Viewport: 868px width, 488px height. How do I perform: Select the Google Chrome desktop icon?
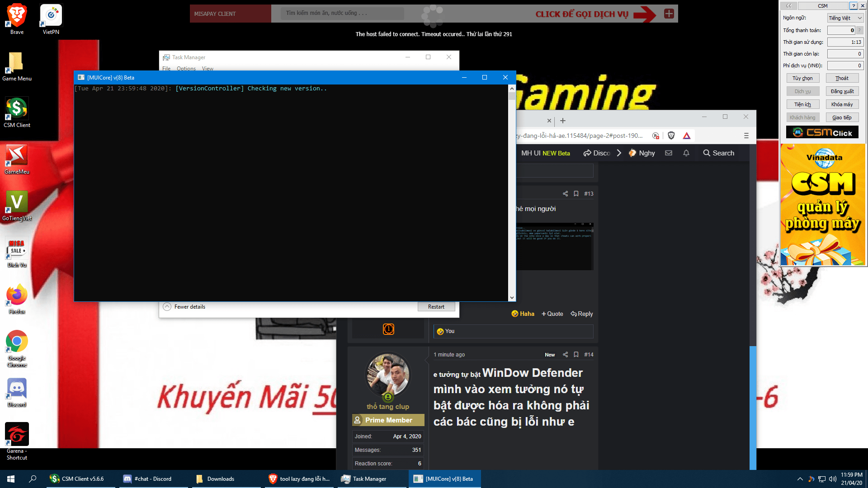pyautogui.click(x=17, y=348)
